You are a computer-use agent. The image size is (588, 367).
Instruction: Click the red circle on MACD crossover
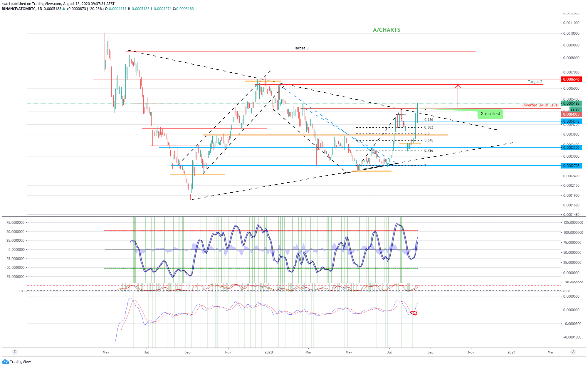pos(414,313)
